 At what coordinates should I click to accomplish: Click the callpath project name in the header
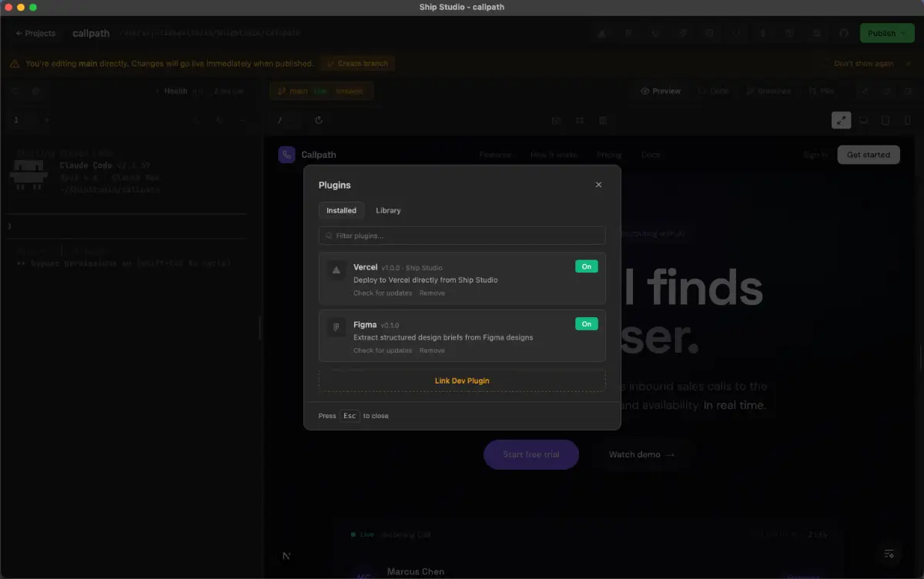pyautogui.click(x=91, y=33)
